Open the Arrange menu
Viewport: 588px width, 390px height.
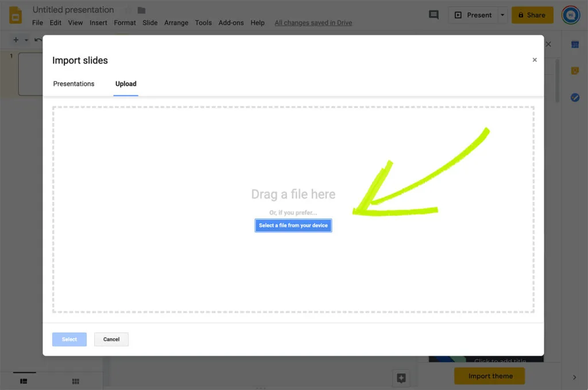[x=176, y=23]
